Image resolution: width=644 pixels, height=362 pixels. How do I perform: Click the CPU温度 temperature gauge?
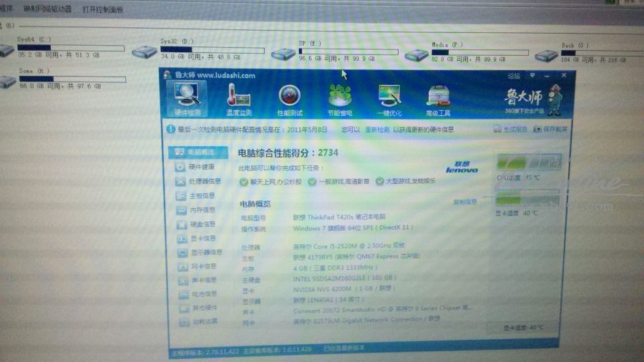(x=529, y=162)
